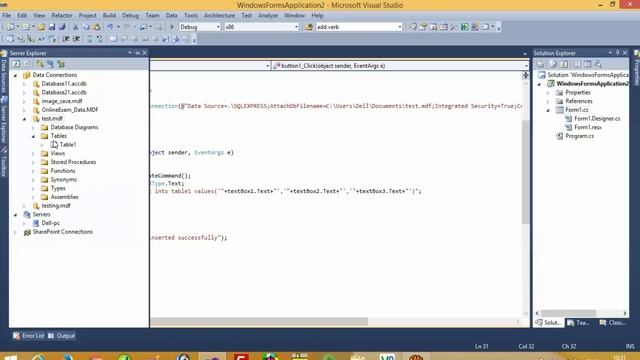Toggle auto-hide pin on Solution Explorer
Image resolution: width=640 pixels, height=360 pixels.
618,53
